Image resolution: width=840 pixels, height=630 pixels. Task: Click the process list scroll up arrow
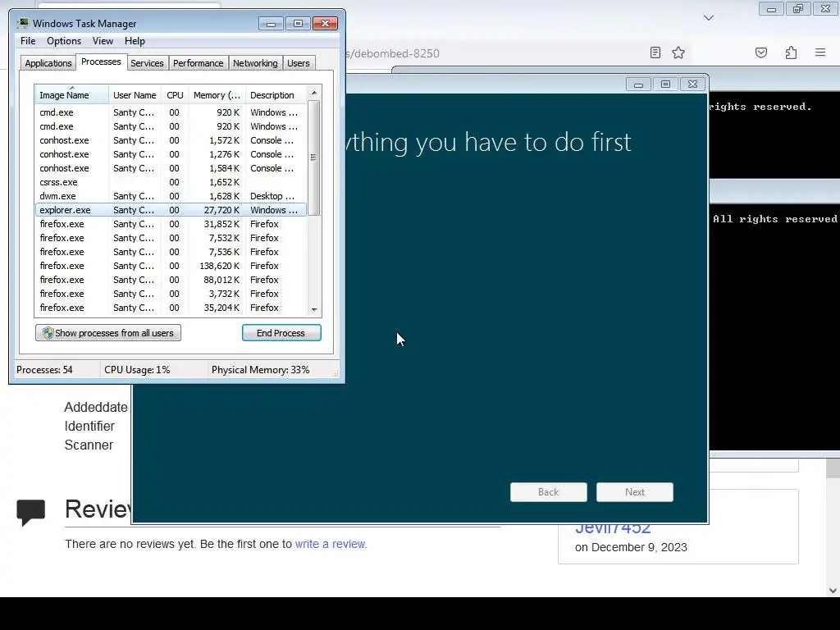click(314, 93)
